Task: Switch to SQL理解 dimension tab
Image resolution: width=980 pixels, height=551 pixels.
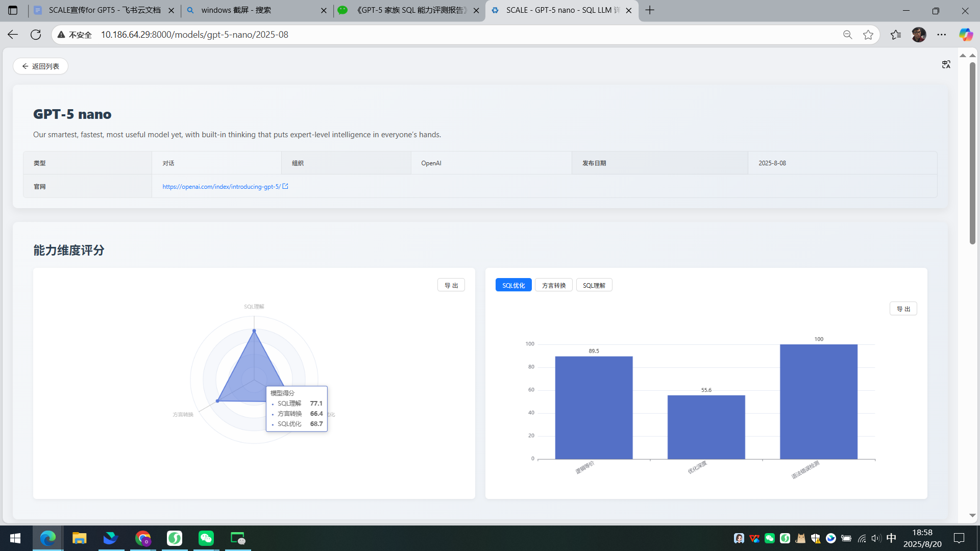Action: point(594,285)
